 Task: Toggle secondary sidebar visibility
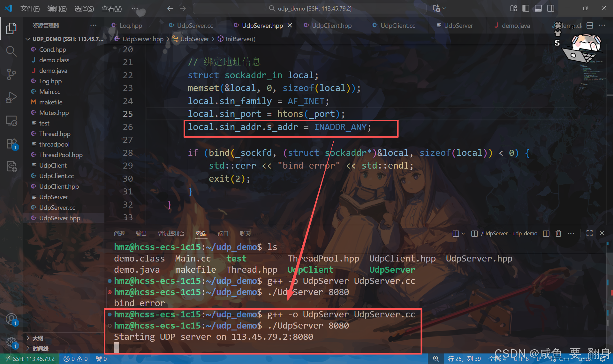pyautogui.click(x=550, y=8)
